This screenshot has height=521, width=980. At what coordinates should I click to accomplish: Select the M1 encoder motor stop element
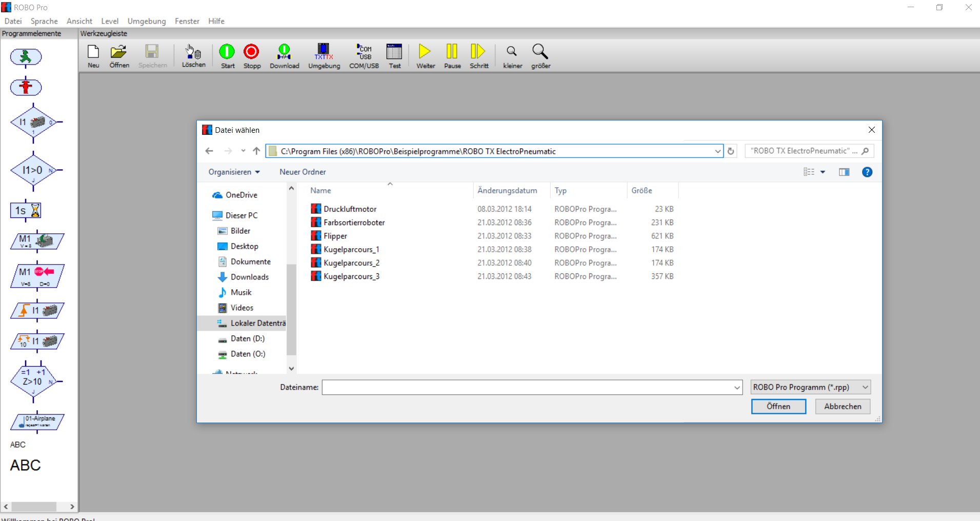[x=37, y=276]
